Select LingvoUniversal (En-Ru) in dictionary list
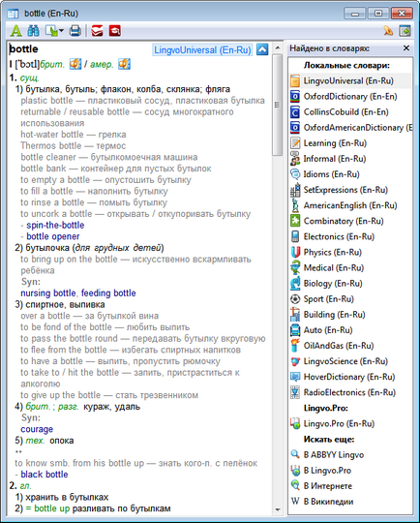Image resolution: width=420 pixels, height=523 pixels. pyautogui.click(x=351, y=80)
